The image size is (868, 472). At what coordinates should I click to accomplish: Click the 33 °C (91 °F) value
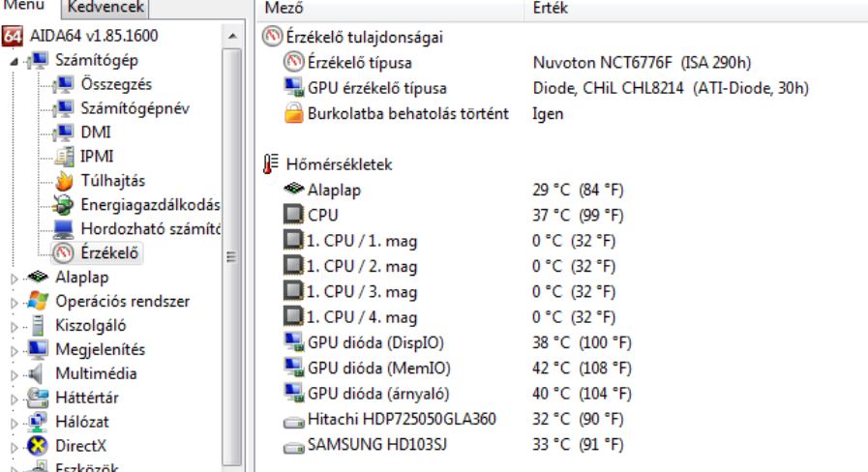click(x=578, y=444)
